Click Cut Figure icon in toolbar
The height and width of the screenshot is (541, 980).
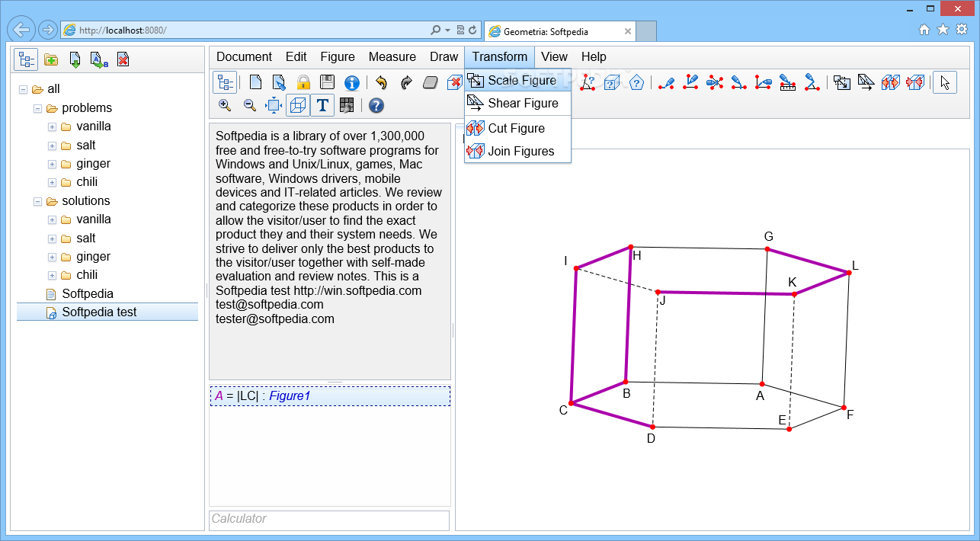(890, 82)
